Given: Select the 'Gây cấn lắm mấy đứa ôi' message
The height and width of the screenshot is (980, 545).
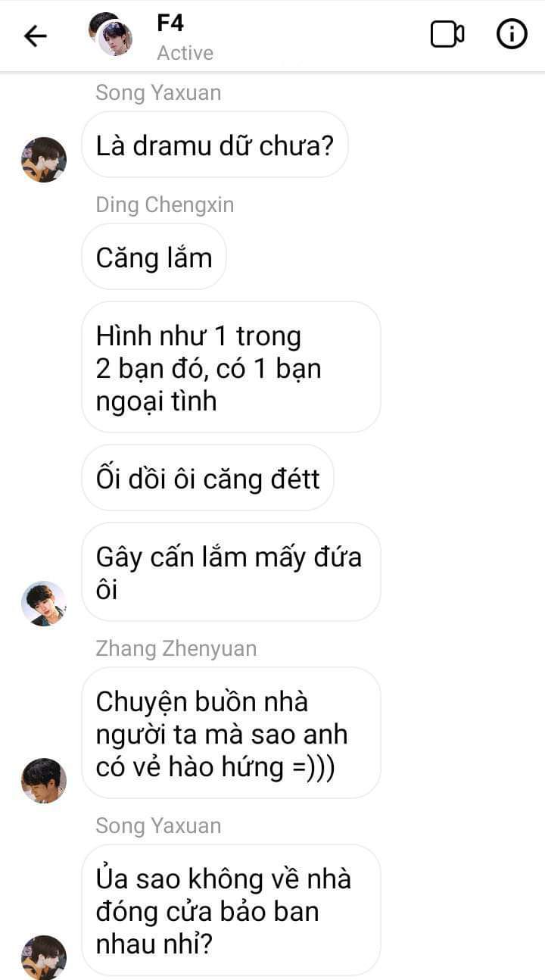Looking at the screenshot, I should pos(231,573).
